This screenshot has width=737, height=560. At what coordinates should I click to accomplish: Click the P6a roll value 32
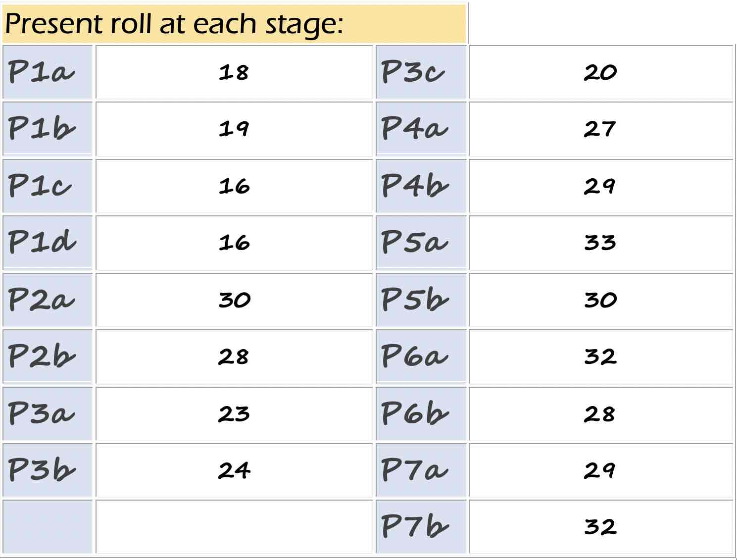click(x=601, y=357)
